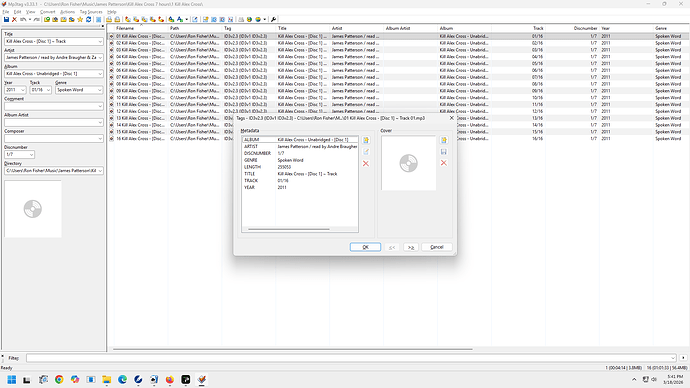
Task: Click the Select all files toolbar icon
Action: (99, 19)
